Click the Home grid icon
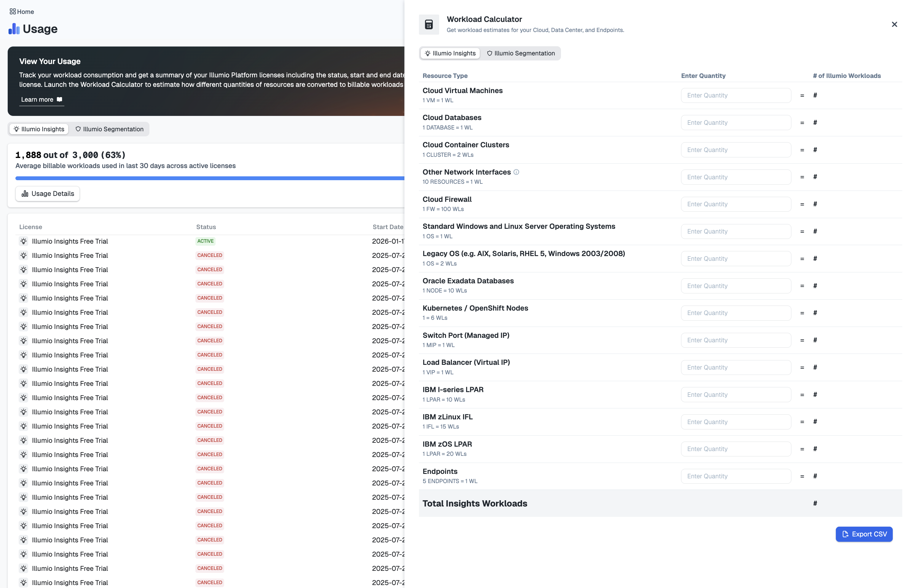The width and height of the screenshot is (915, 588). point(13,12)
